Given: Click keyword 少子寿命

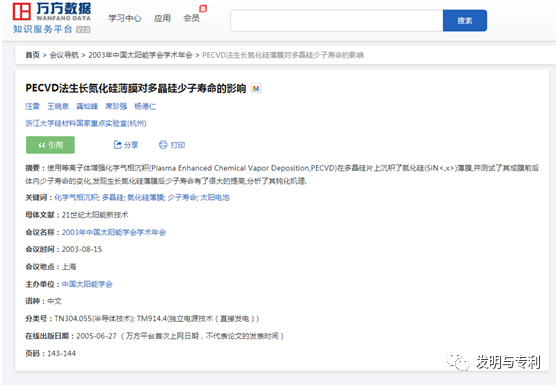Looking at the screenshot, I should (181, 197).
